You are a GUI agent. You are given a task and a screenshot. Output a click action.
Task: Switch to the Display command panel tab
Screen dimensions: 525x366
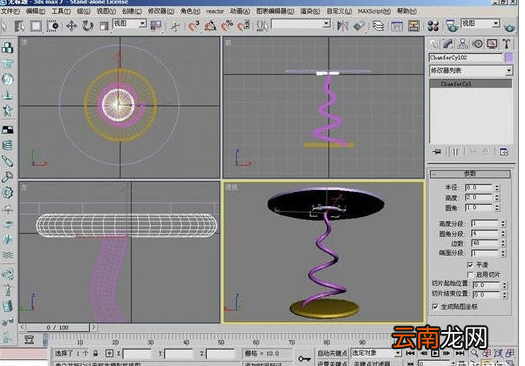tap(492, 44)
